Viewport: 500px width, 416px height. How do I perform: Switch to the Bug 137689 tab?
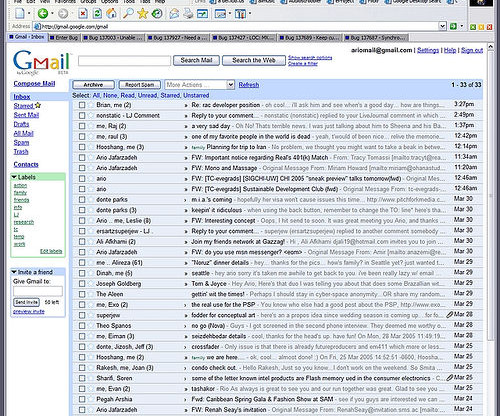click(310, 38)
